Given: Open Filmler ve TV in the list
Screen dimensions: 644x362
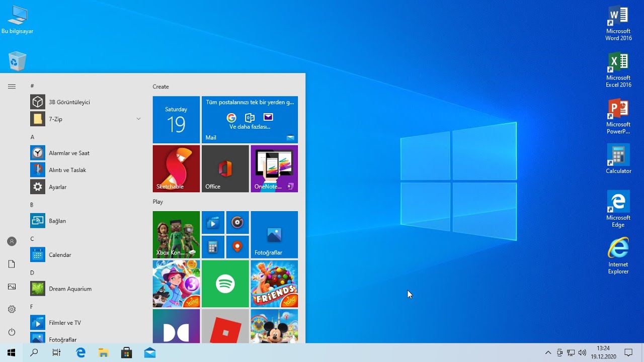Looking at the screenshot, I should tap(86, 323).
